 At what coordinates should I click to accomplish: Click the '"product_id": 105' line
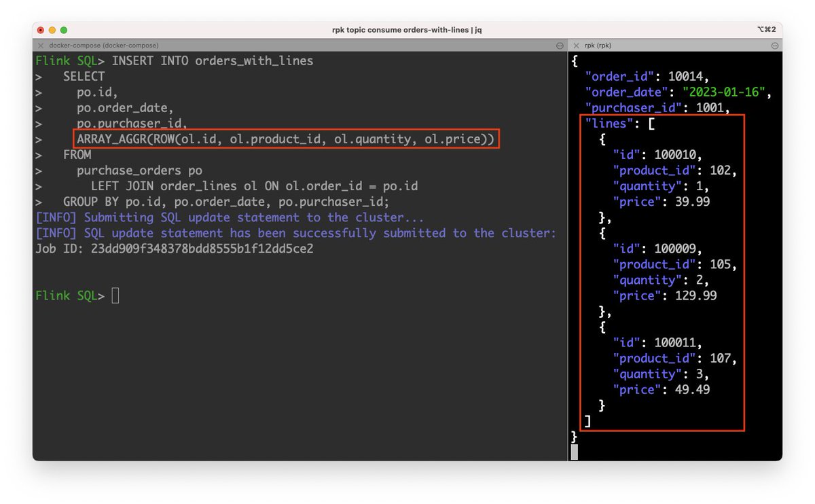(x=674, y=264)
